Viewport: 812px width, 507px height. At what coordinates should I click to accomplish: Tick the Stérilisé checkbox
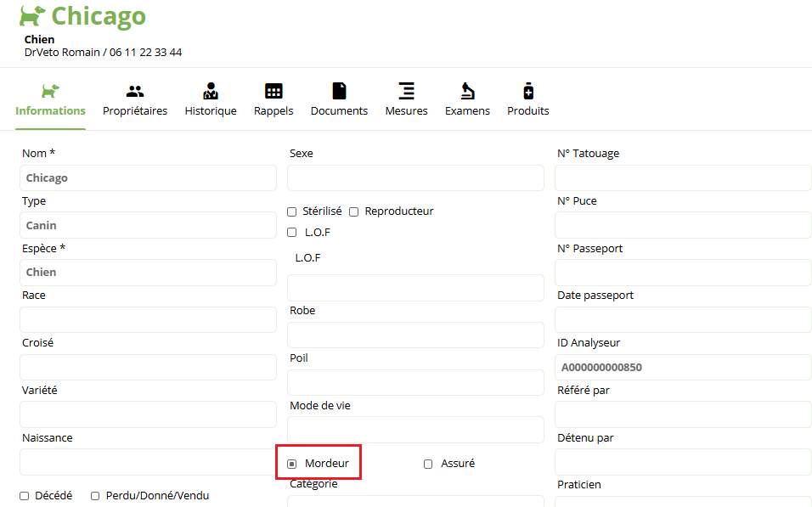click(292, 211)
